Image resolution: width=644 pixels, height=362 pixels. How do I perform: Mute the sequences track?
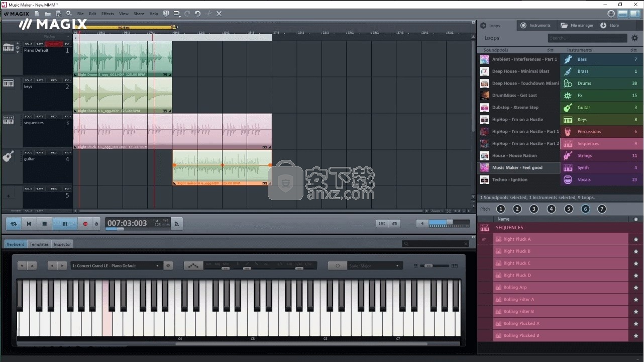[x=39, y=117]
